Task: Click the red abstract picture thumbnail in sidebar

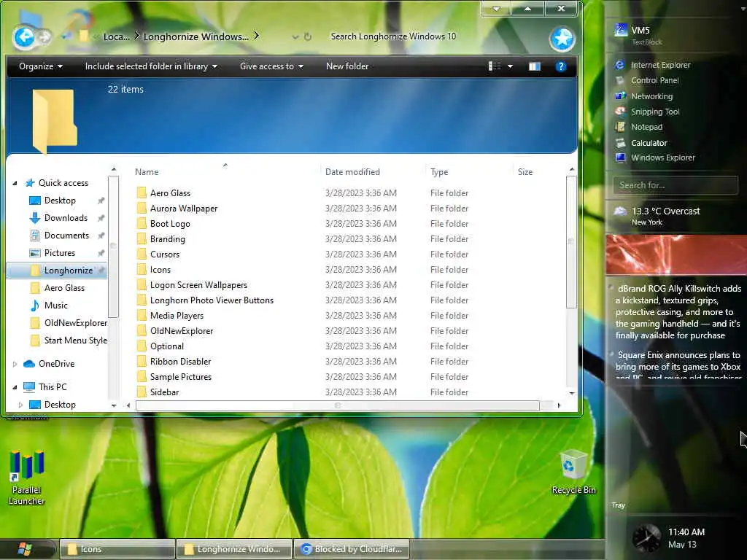Action: (x=676, y=254)
